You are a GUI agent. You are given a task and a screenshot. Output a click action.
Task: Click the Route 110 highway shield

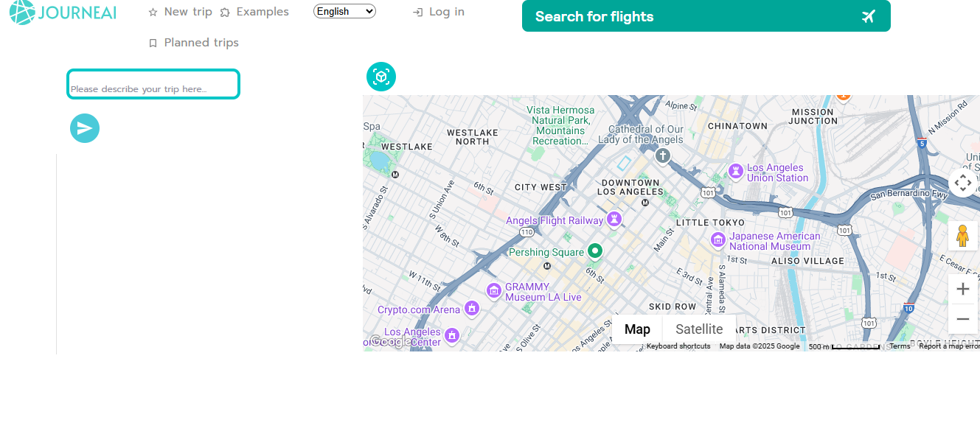point(526,232)
